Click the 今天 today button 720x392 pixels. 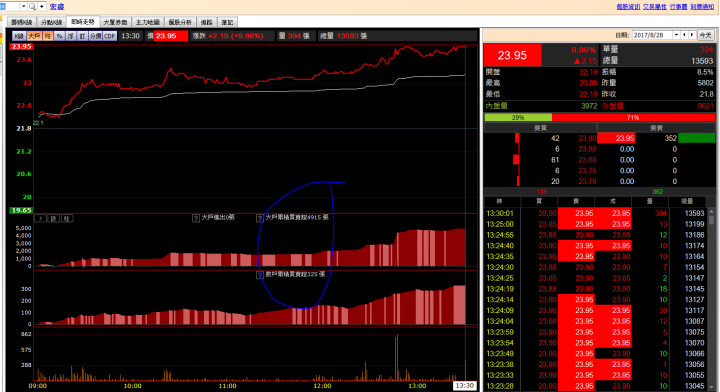705,35
